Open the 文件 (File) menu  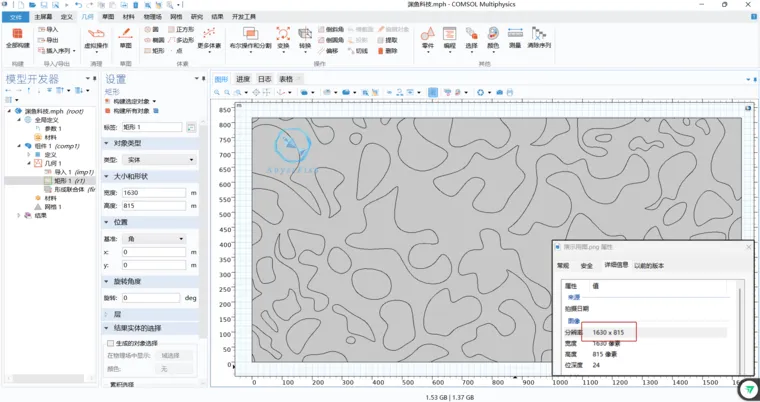click(x=16, y=17)
